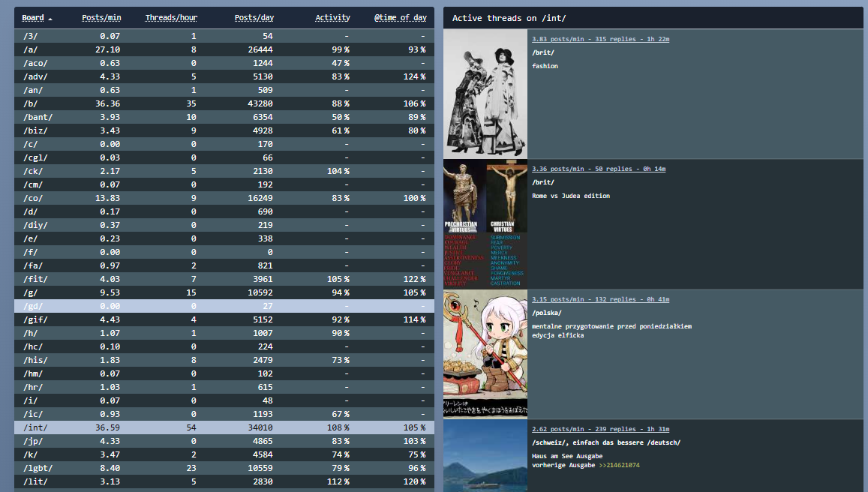Sort by the Threads/hour column header
The height and width of the screenshot is (492, 868).
point(171,18)
